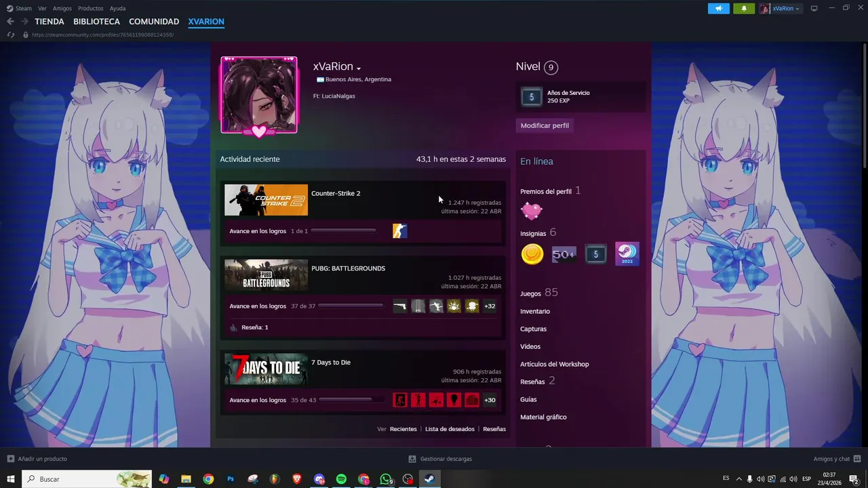Open Photoshop from the taskbar
The image size is (868, 488).
[x=231, y=479]
